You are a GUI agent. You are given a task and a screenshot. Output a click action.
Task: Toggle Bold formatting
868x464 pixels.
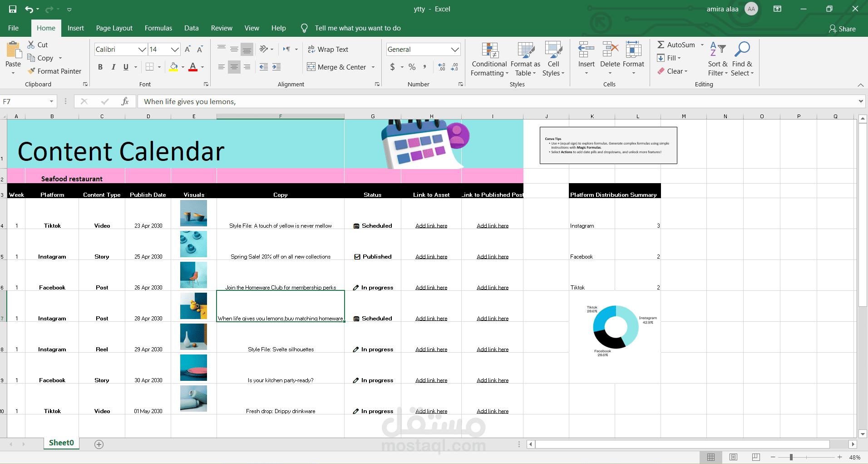point(100,67)
